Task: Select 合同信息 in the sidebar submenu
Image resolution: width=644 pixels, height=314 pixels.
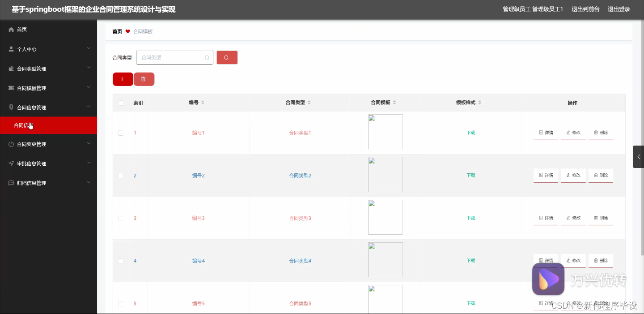Action: coord(22,125)
